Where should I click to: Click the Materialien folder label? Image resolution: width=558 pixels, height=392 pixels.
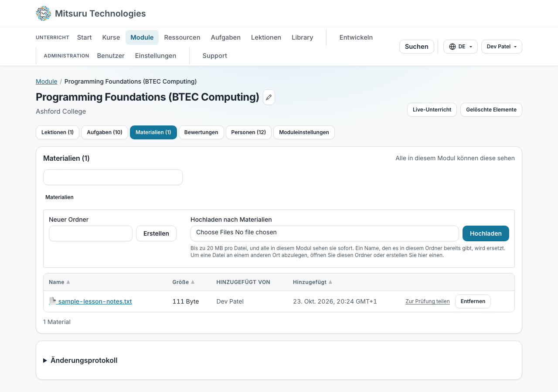point(59,197)
